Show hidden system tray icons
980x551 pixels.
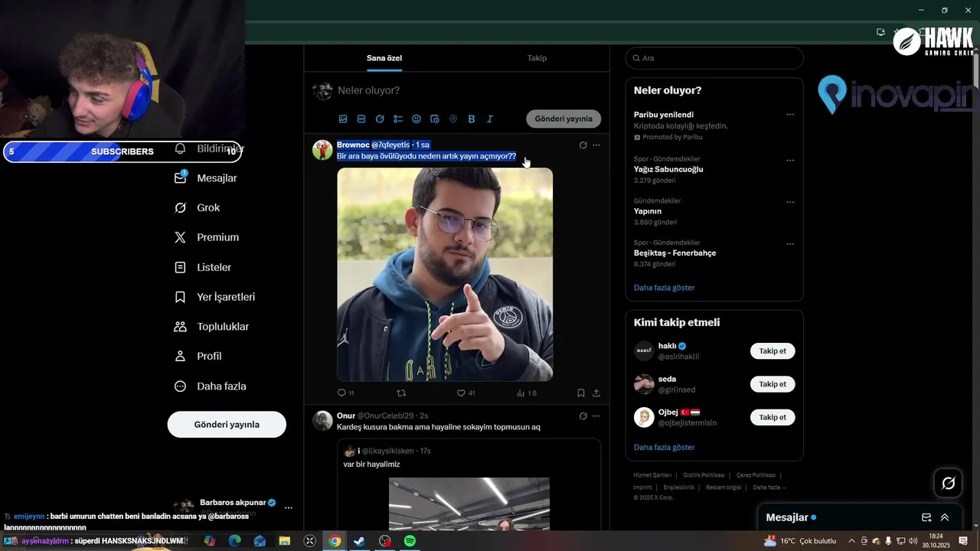(851, 541)
